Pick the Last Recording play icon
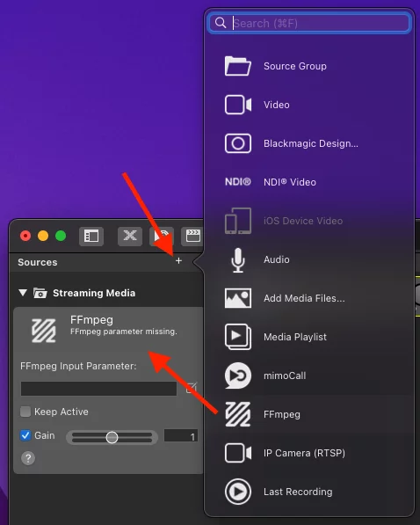The image size is (420, 525). pyautogui.click(x=238, y=492)
